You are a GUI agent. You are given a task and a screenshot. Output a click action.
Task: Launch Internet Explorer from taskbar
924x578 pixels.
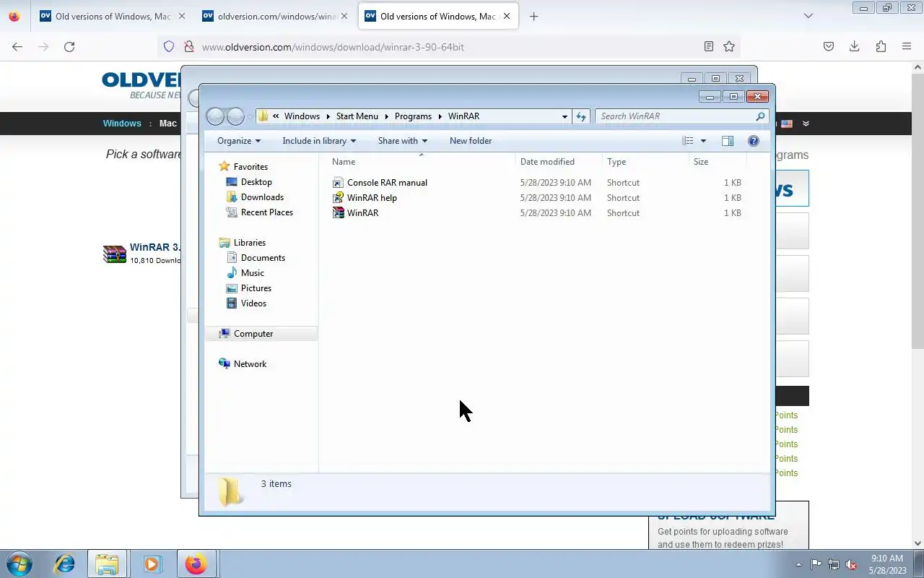(x=64, y=564)
